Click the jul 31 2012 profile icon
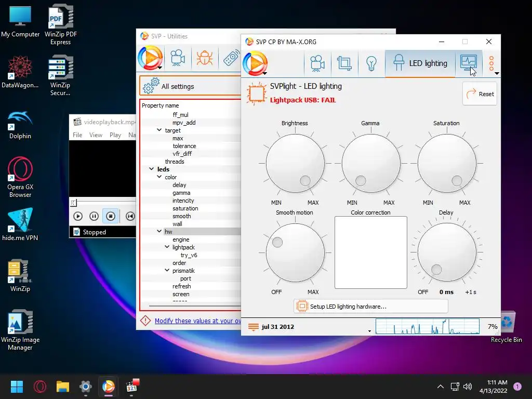Viewport: 532px width, 399px height. (x=253, y=327)
